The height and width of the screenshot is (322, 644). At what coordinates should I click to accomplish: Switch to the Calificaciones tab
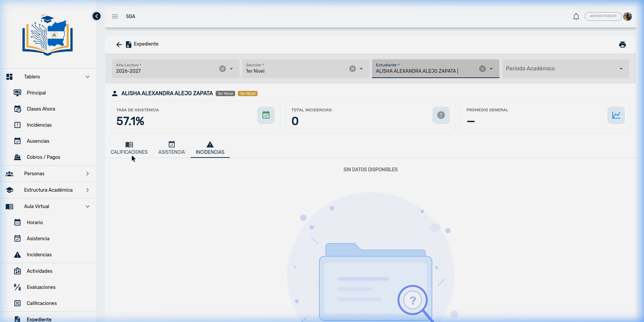pos(129,148)
